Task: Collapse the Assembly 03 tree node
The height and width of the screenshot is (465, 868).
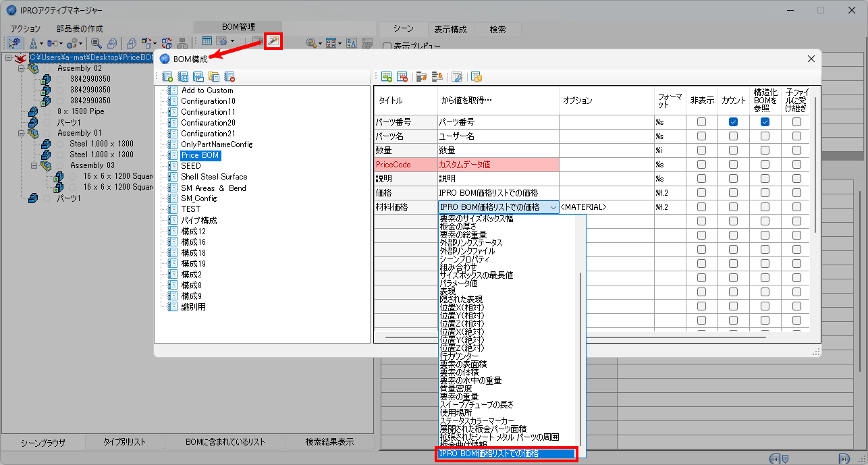Action: click(34, 165)
